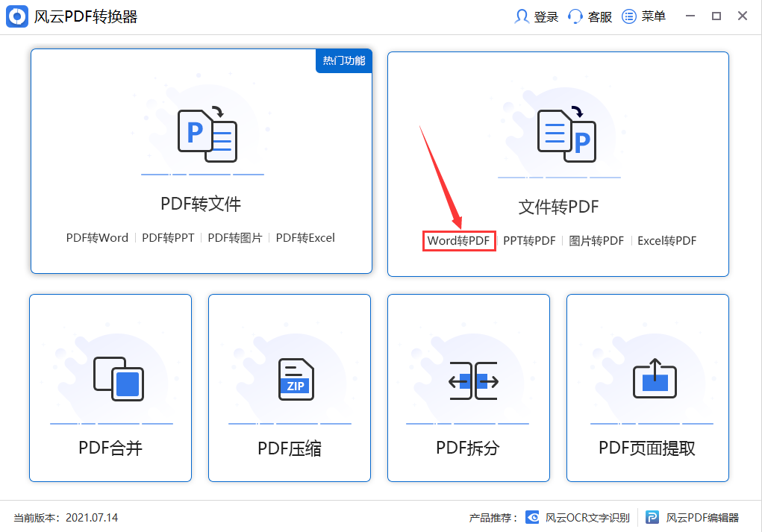Close the 风云PDF转换器 window
762x532 pixels.
tap(743, 16)
